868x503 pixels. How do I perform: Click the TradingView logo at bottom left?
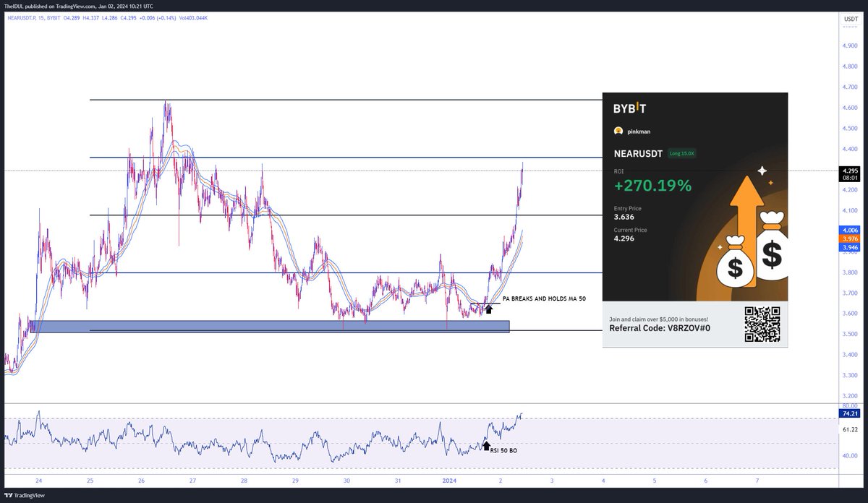(x=25, y=496)
